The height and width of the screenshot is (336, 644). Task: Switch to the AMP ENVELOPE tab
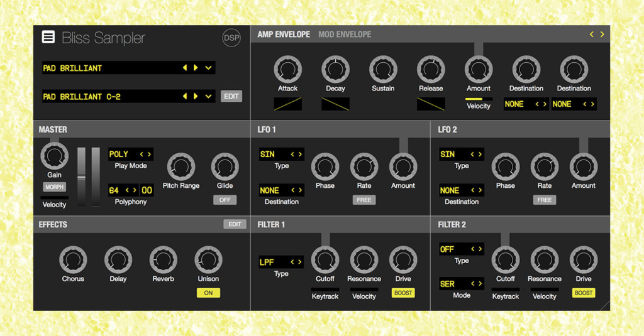284,35
